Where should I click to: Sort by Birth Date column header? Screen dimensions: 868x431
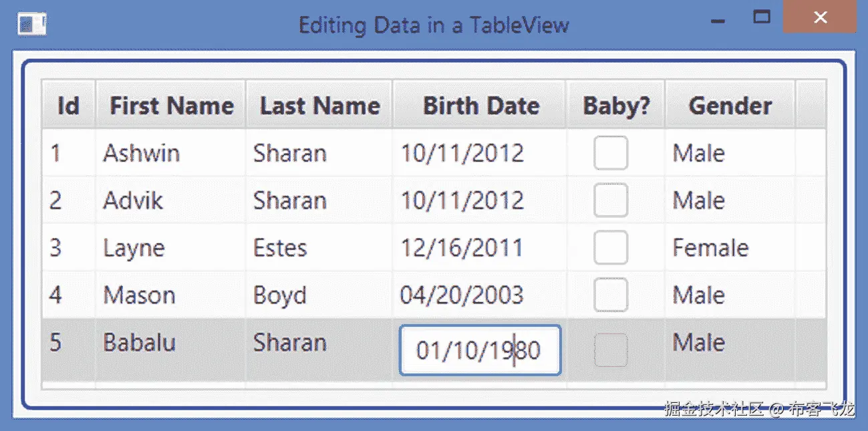tap(480, 106)
